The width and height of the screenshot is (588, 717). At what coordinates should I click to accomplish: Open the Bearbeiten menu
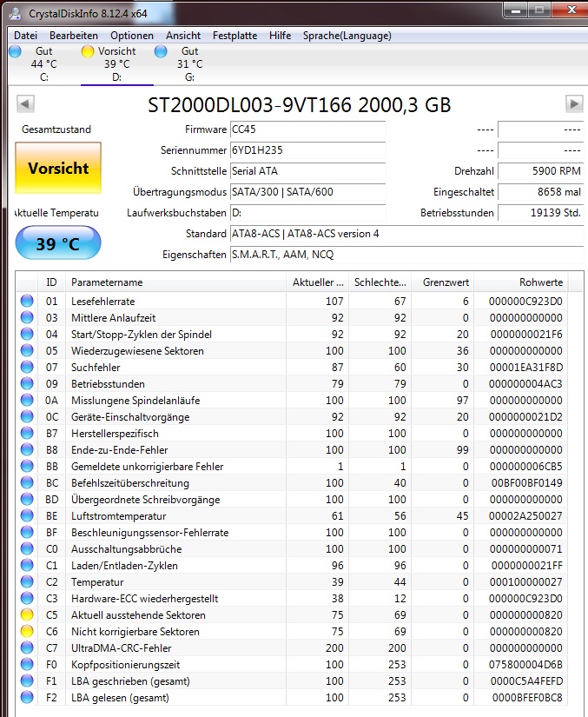point(74,36)
